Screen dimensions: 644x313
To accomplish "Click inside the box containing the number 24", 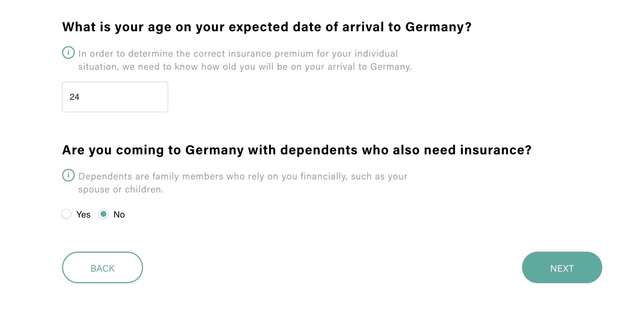I will pos(115,97).
